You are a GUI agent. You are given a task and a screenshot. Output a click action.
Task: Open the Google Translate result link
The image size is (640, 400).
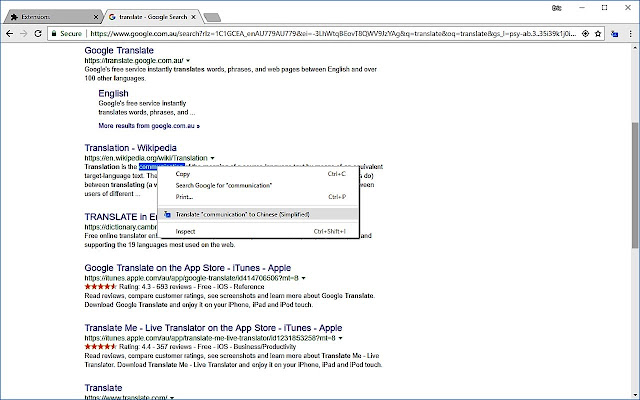pos(119,50)
